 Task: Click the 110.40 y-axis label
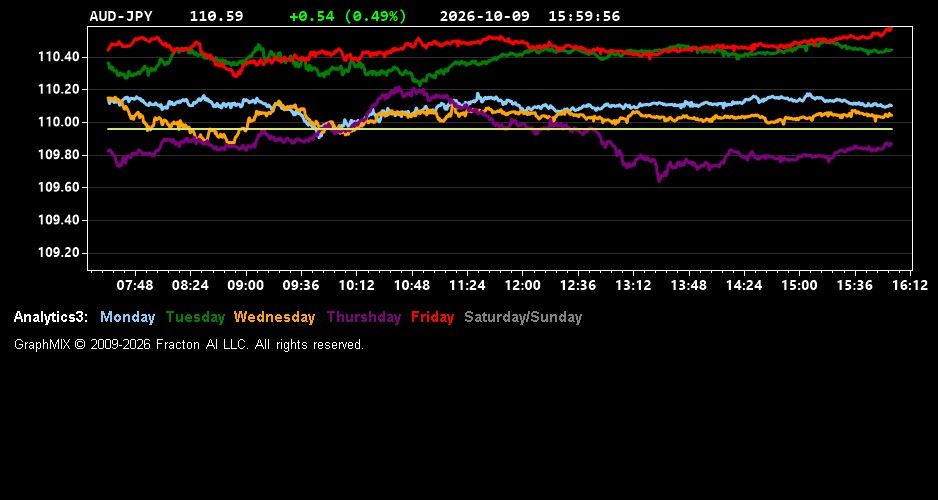pyautogui.click(x=58, y=57)
